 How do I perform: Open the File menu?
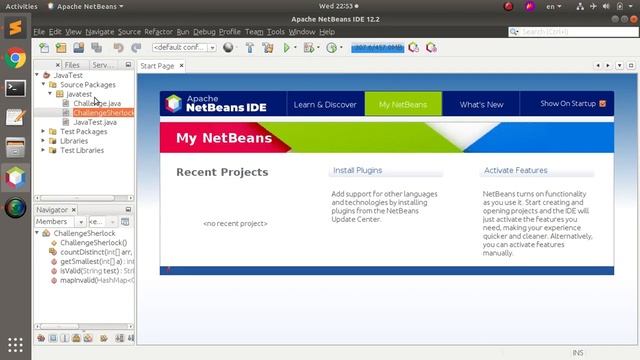pos(39,32)
